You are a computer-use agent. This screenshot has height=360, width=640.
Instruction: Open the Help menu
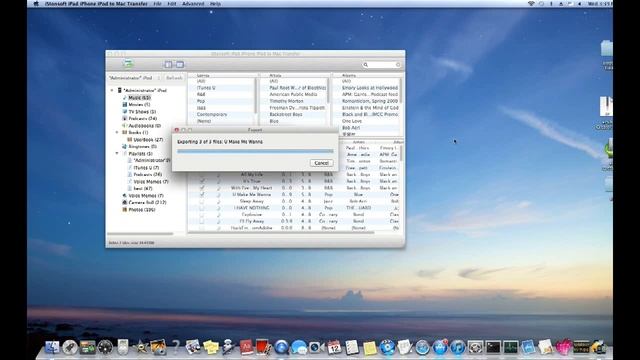click(215, 4)
